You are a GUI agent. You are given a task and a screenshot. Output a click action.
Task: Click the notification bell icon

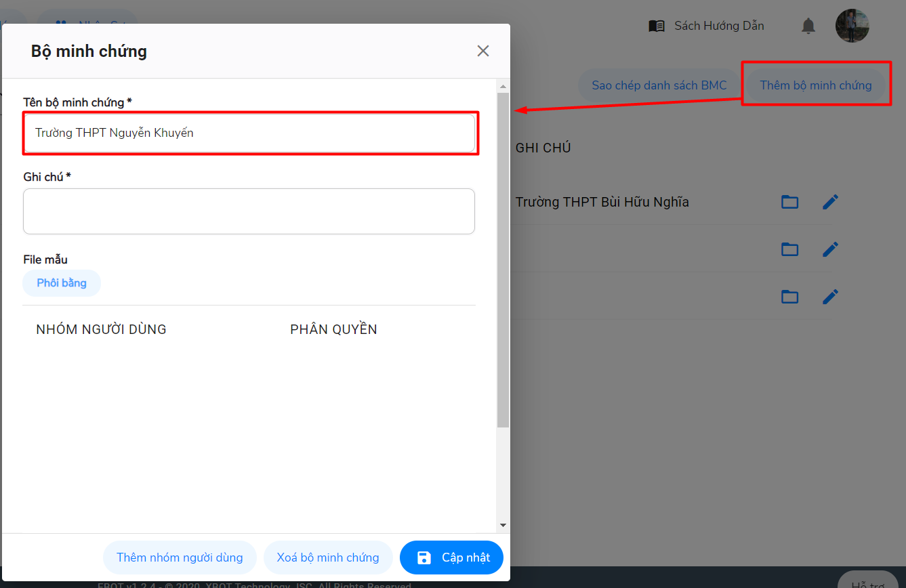coord(808,26)
